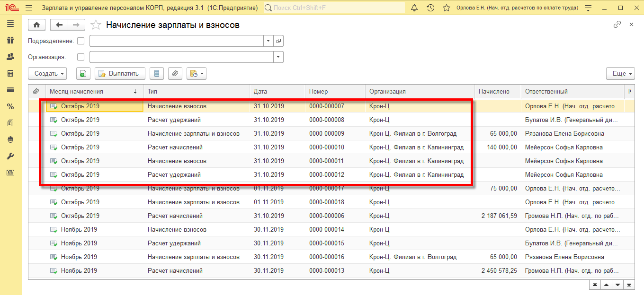Get link to this page icon

(617, 25)
